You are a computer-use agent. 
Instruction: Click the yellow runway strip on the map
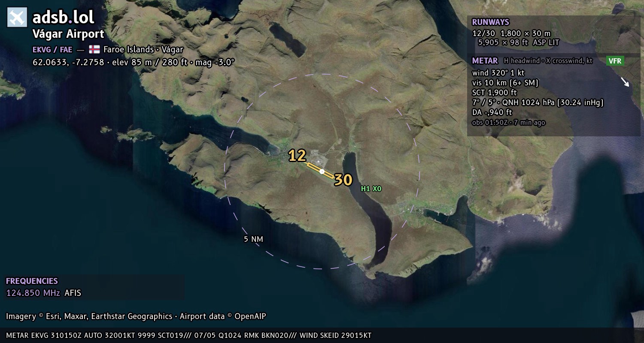coord(320,170)
